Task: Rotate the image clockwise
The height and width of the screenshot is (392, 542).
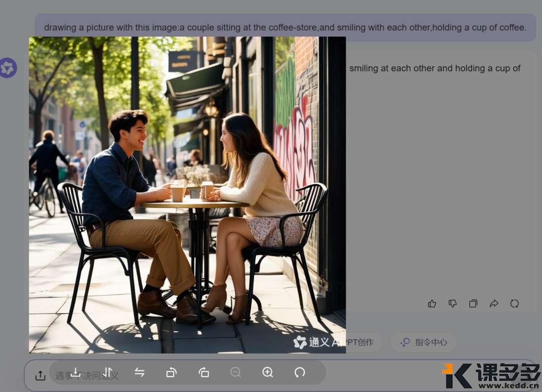Action: click(x=172, y=372)
